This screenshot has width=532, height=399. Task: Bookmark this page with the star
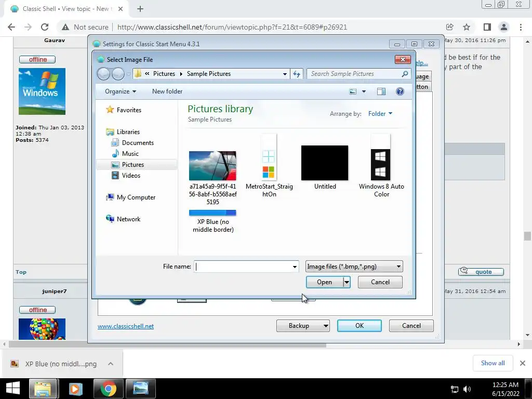467,27
